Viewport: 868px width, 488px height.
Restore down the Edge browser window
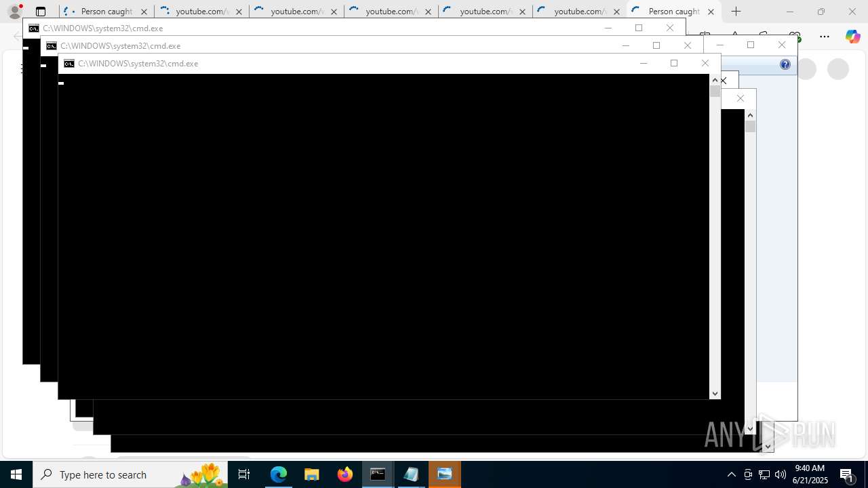(x=821, y=12)
